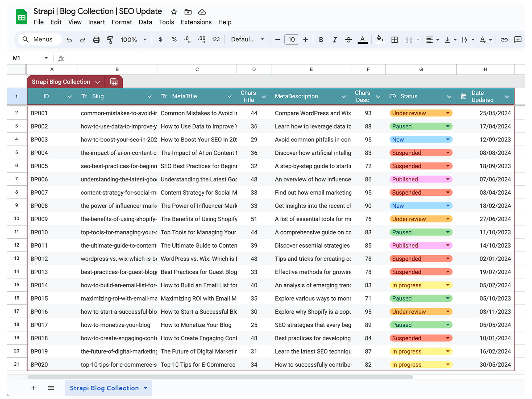Insert link icon
The image size is (532, 399).
[x=504, y=40]
